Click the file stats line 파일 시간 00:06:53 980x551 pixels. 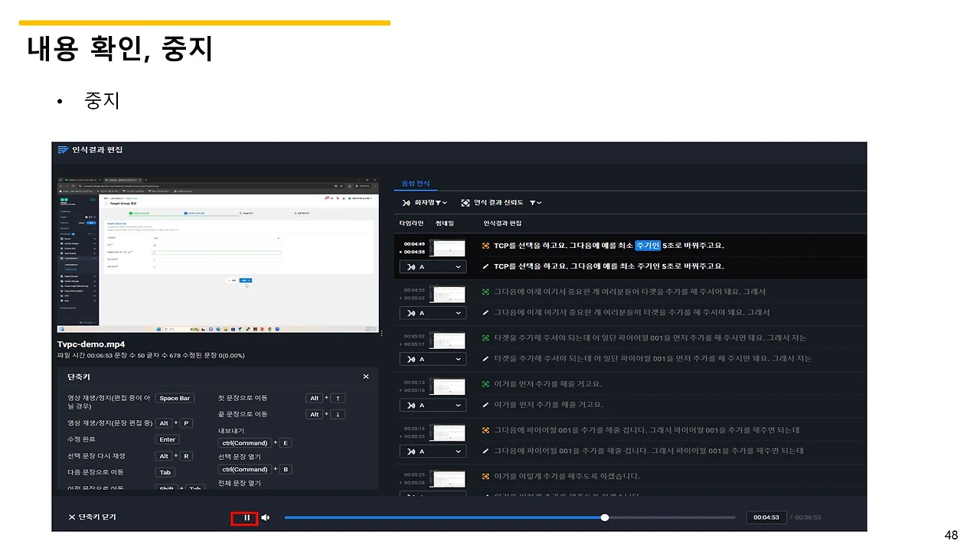151,356
